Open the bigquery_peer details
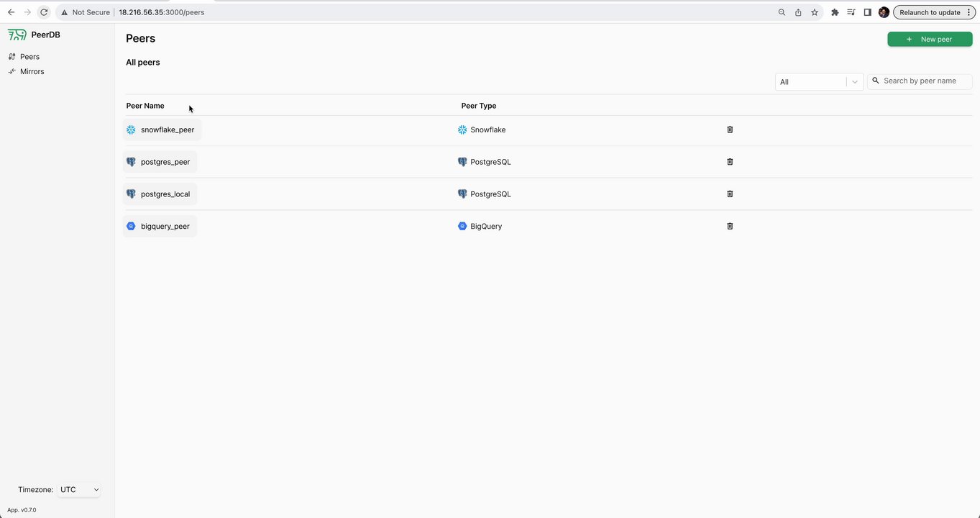The width and height of the screenshot is (980, 518). 160,226
